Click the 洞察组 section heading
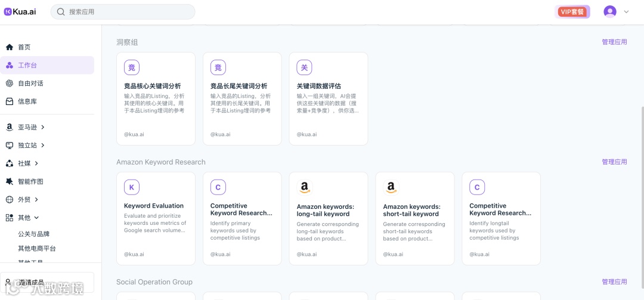 click(x=127, y=42)
